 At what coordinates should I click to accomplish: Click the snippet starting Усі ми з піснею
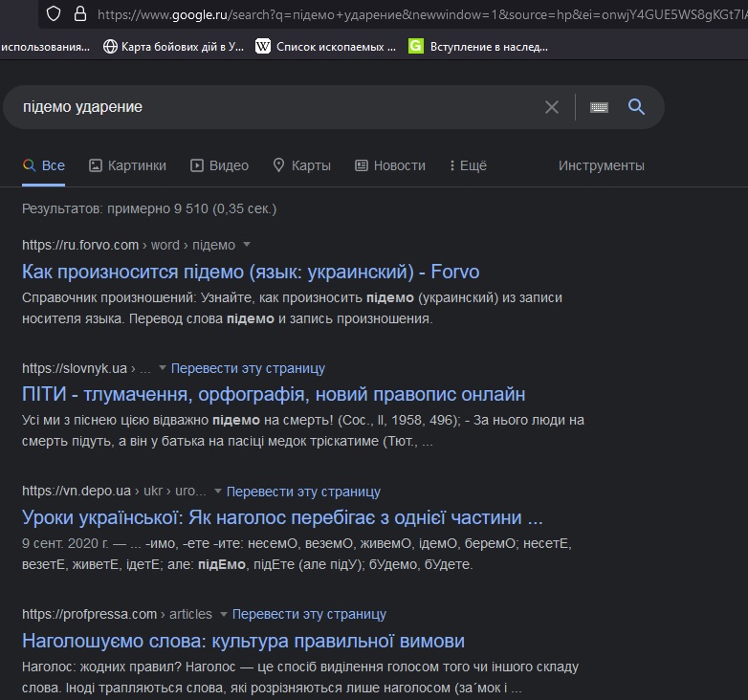pos(303,430)
